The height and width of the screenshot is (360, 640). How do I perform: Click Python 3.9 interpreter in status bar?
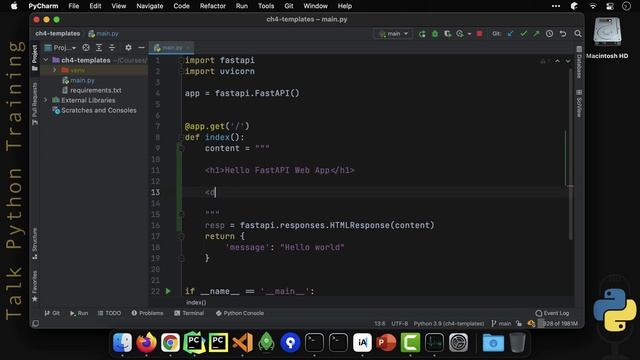[x=449, y=324]
